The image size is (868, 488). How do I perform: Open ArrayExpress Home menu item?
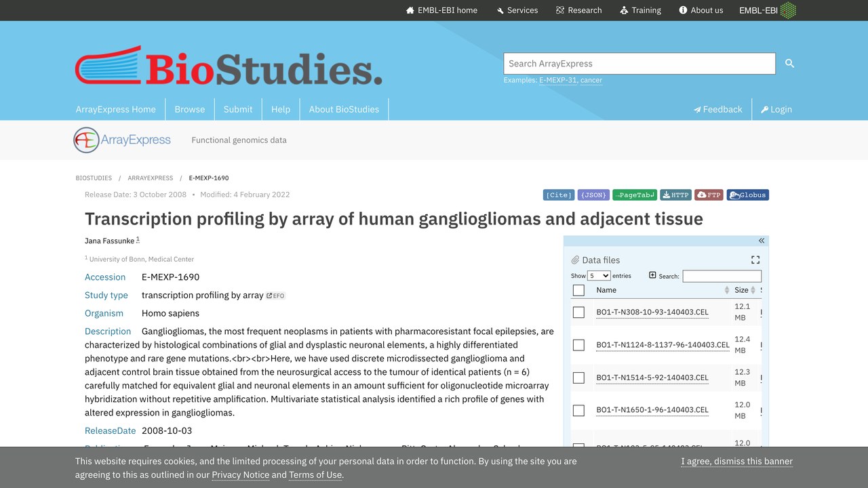point(116,109)
